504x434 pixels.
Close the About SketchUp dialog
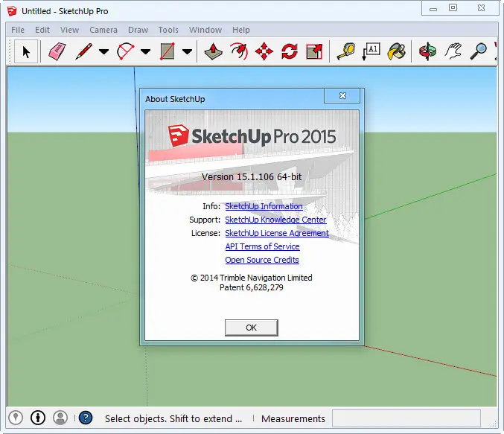click(x=342, y=95)
